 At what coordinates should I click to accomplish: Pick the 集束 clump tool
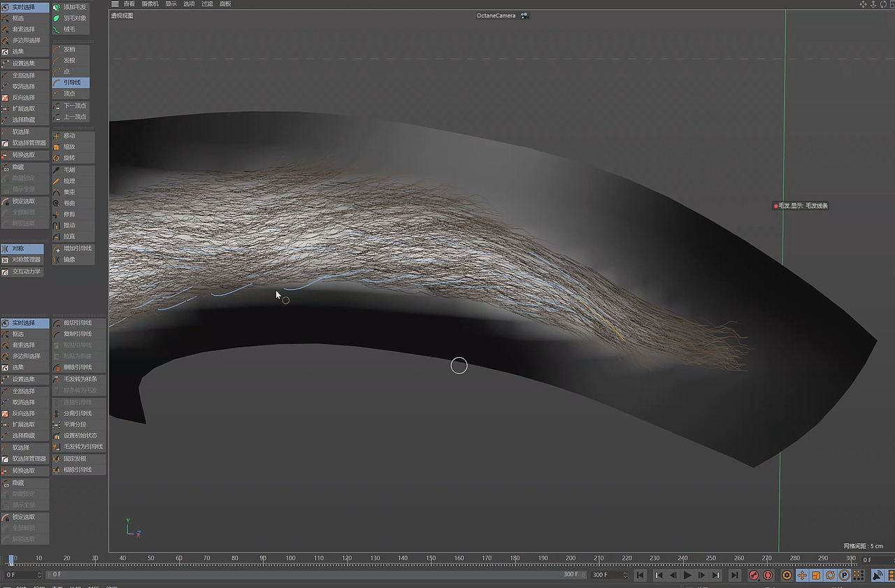tap(73, 192)
